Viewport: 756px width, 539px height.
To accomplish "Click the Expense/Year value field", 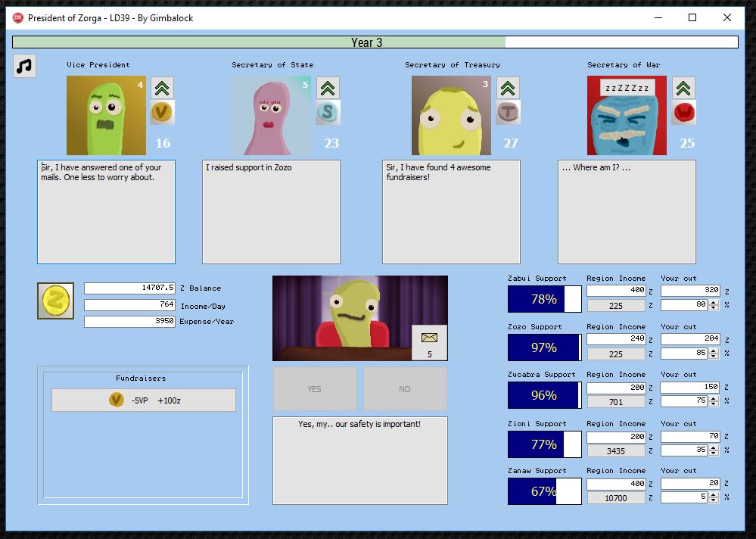I will point(129,321).
